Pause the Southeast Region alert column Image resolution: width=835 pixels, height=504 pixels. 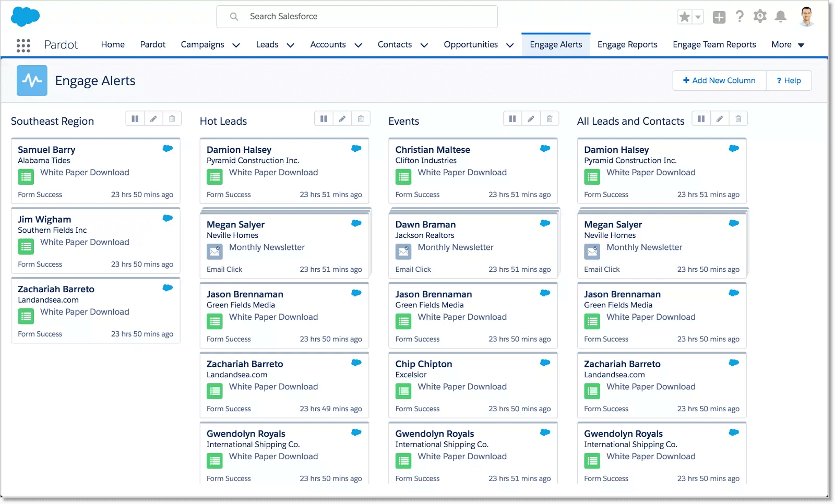[x=135, y=118]
